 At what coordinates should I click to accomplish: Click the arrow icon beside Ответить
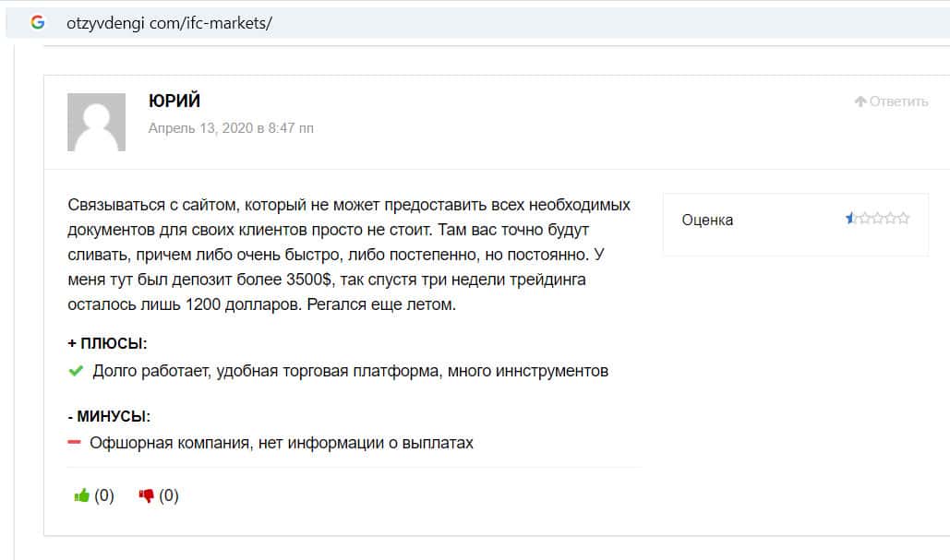tap(860, 101)
